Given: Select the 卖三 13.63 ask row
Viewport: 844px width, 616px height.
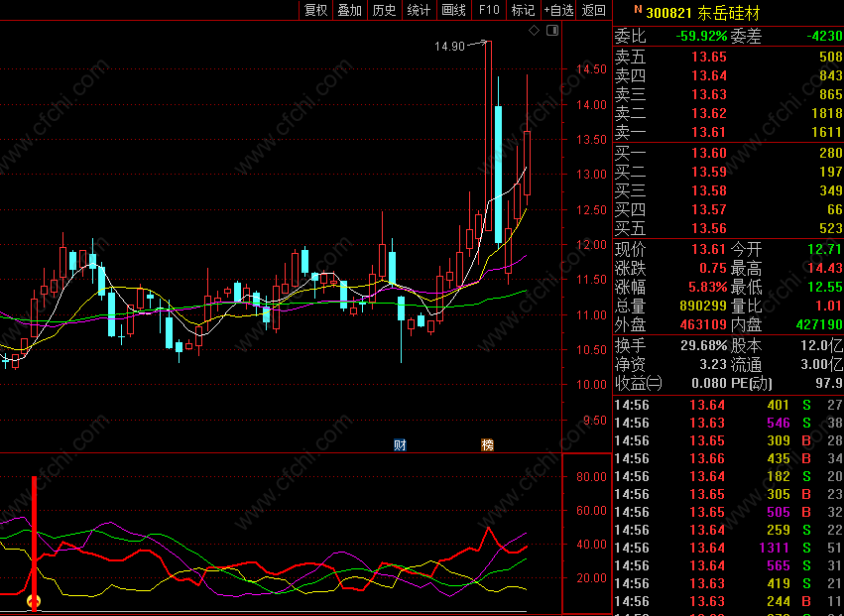Looking at the screenshot, I should [729, 94].
